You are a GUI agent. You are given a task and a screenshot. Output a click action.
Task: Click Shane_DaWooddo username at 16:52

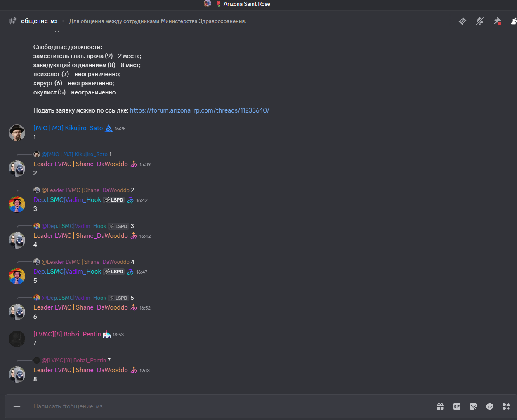click(x=80, y=307)
